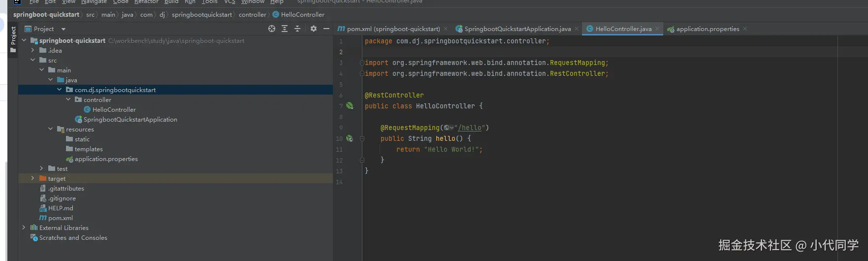Open the Refactor menu
Image resolution: width=868 pixels, height=261 pixels.
click(x=146, y=2)
